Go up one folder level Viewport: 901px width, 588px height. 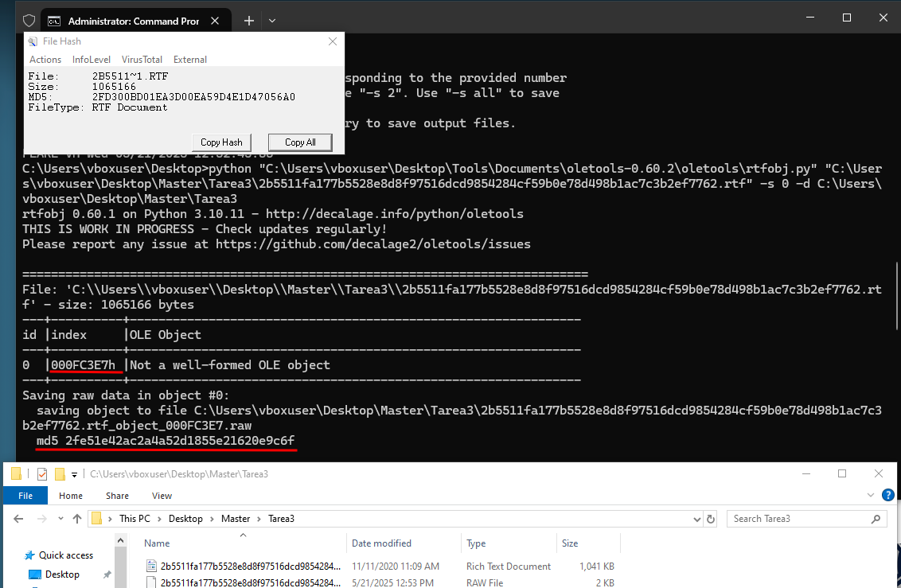click(77, 519)
